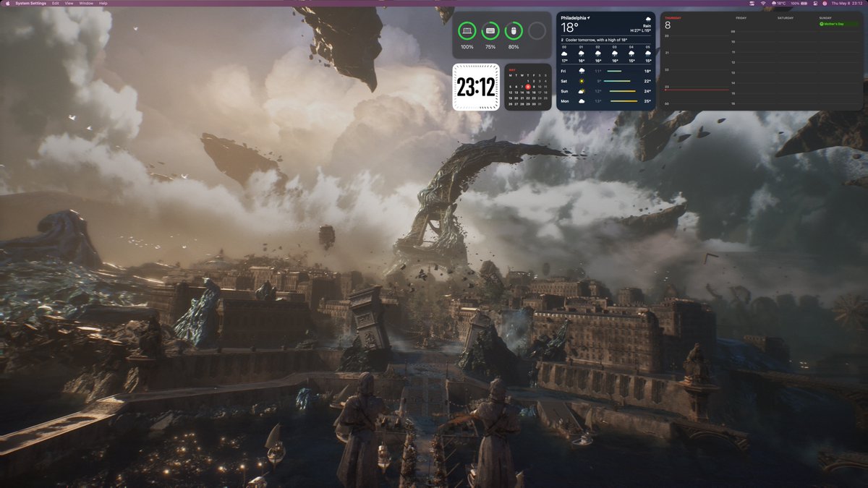
Task: Click the 00 hour cloud forecast icon
Action: point(564,53)
